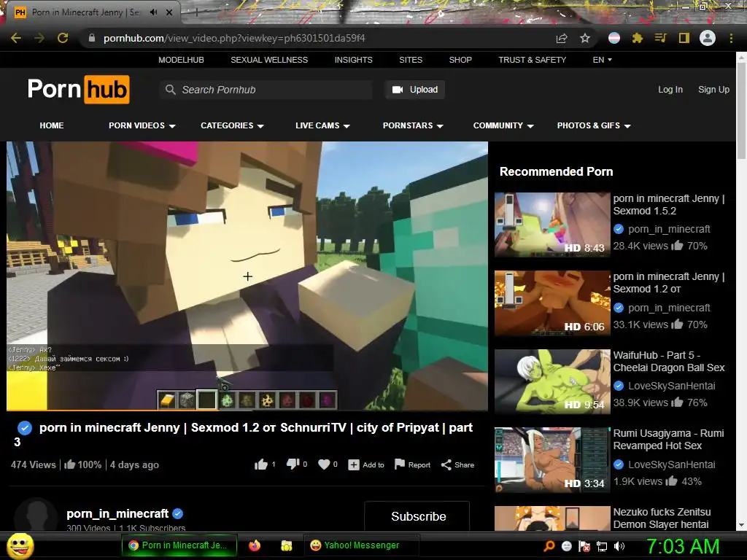Reload the page with refresh icon
The width and height of the screenshot is (747, 560).
pos(63,38)
